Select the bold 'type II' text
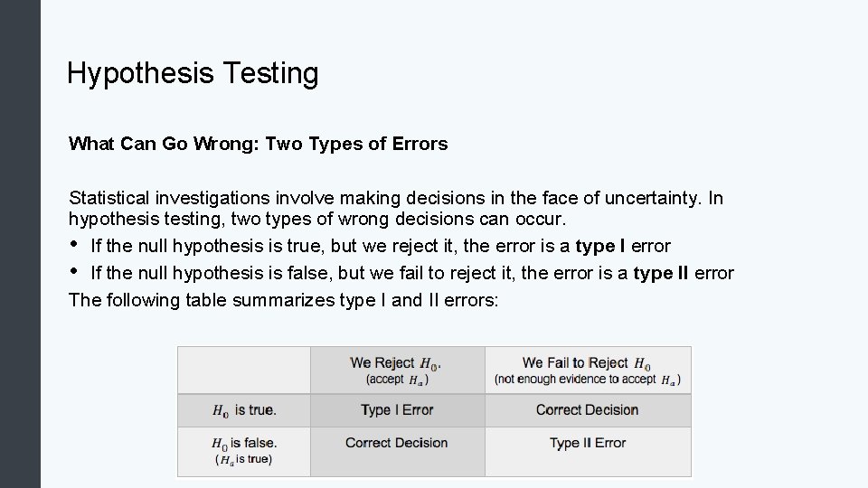Image resolution: width=868 pixels, height=488 pixels. [661, 274]
